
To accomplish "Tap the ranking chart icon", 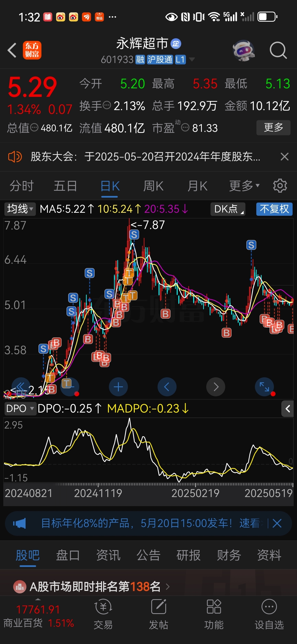I will (x=20, y=587).
